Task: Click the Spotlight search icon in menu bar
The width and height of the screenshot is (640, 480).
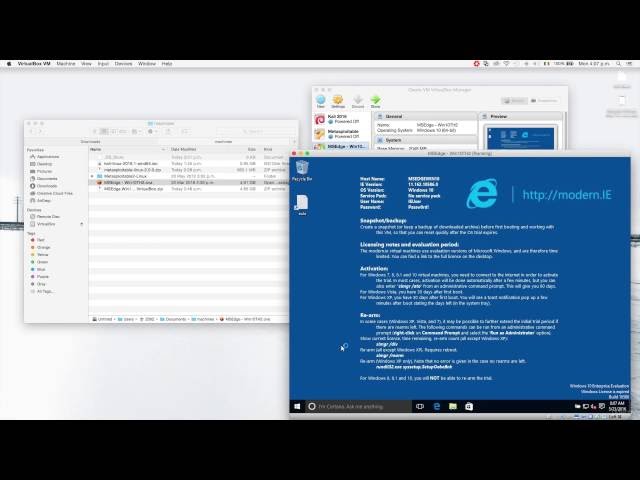Action: pyautogui.click(x=619, y=64)
